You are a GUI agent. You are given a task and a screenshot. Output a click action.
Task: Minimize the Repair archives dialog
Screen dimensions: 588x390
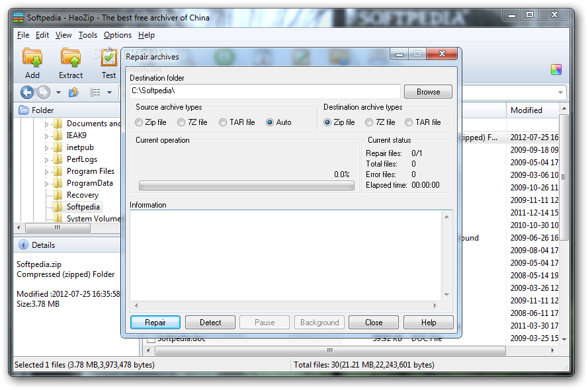[399, 54]
